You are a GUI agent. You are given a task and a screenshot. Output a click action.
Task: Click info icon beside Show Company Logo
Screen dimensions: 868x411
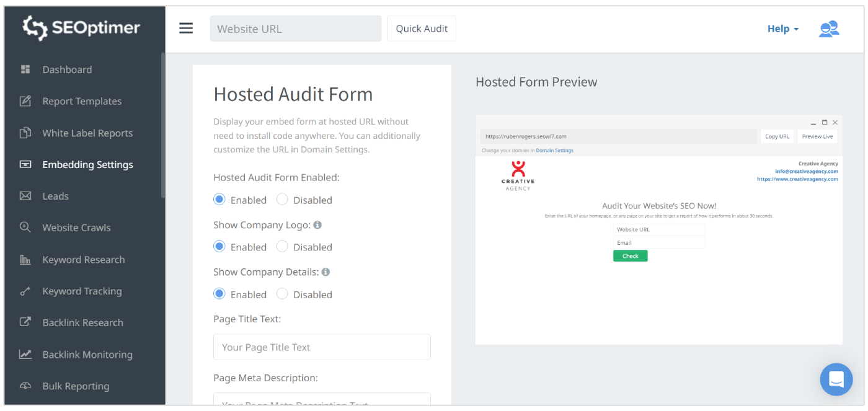[x=317, y=225]
